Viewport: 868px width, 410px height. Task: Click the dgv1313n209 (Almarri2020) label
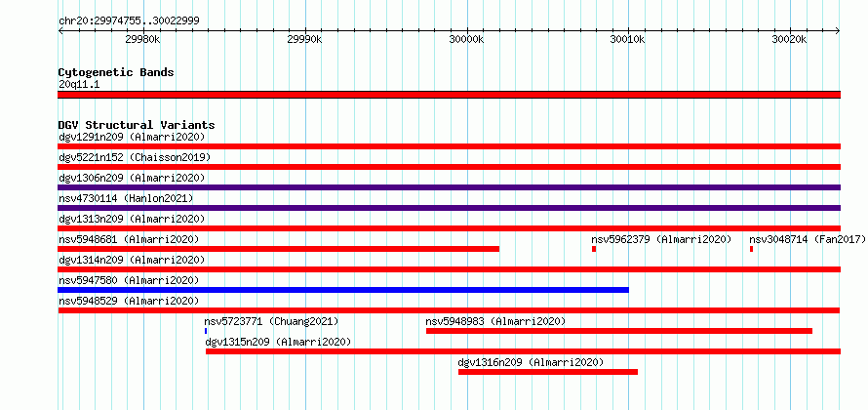(132, 219)
